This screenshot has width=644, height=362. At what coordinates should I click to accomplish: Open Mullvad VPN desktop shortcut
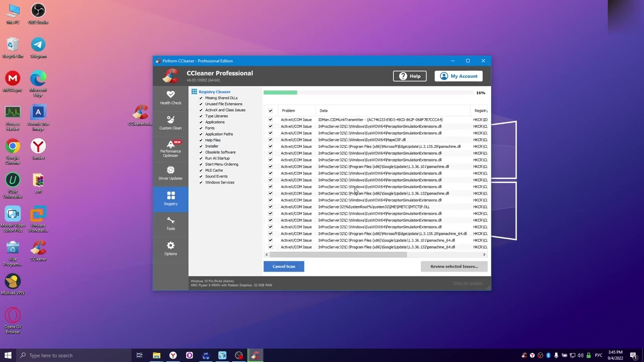pyautogui.click(x=13, y=285)
